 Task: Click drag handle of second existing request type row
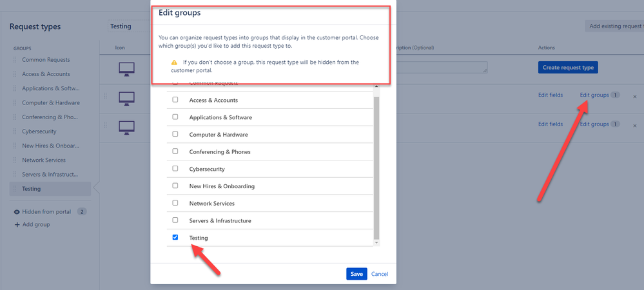(x=105, y=124)
